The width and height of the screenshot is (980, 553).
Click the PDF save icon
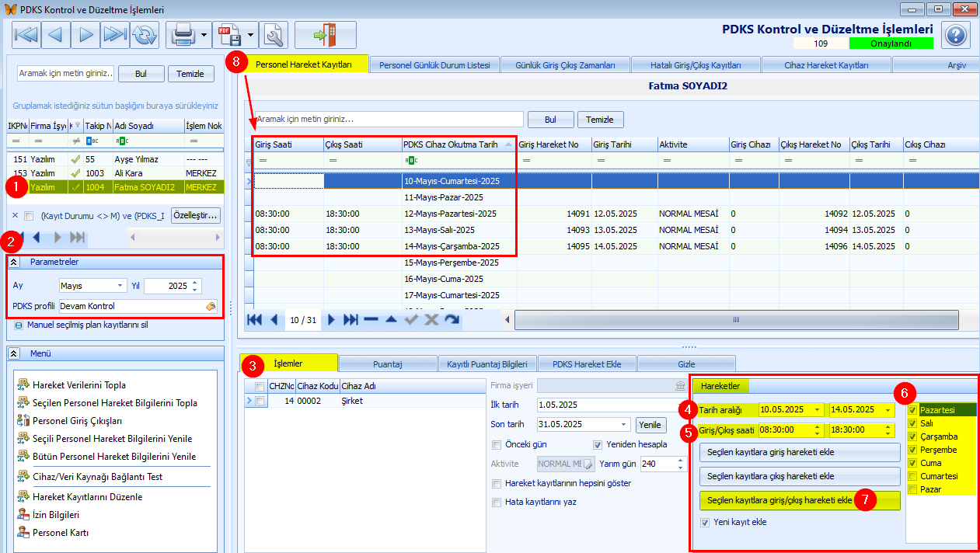(228, 35)
